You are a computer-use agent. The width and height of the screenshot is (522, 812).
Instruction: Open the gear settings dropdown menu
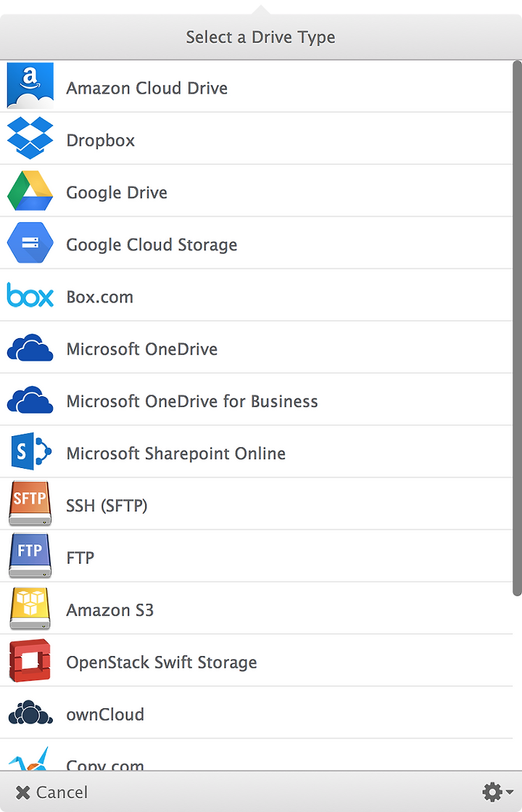pyautogui.click(x=497, y=792)
